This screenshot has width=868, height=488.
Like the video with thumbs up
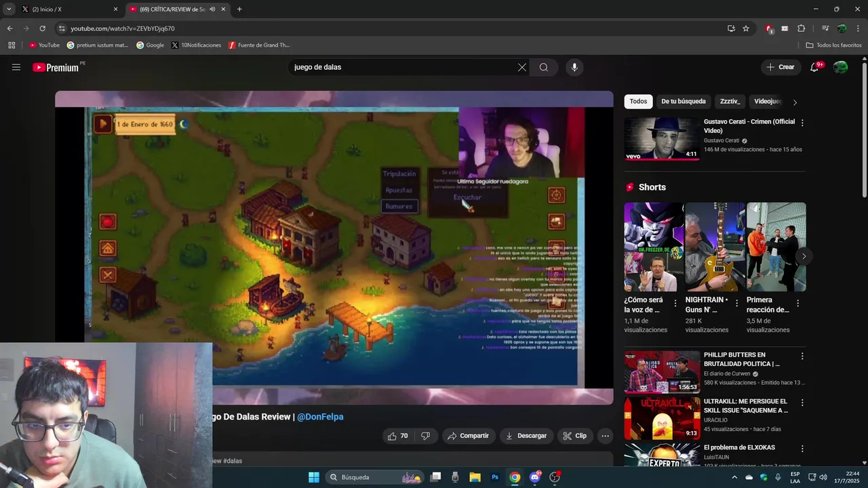point(398,436)
